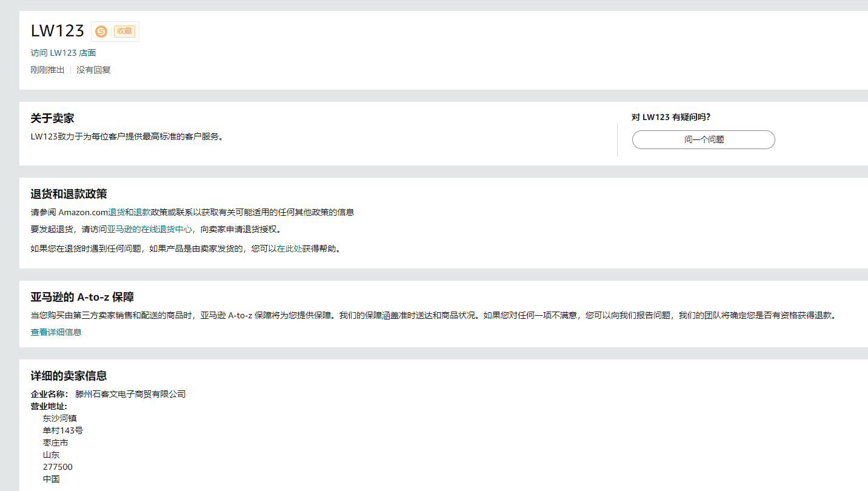Click the 收藏 button next to LW123
868x491 pixels.
tap(124, 32)
